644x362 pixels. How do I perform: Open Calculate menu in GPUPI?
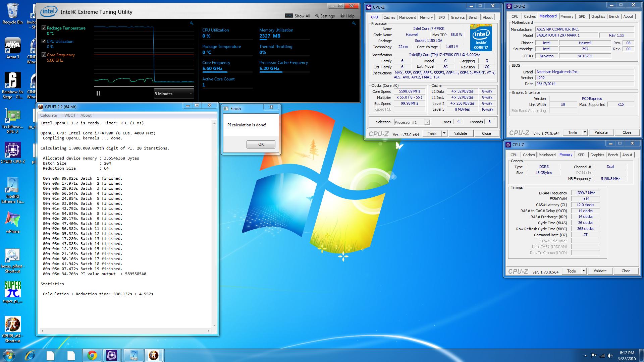48,115
